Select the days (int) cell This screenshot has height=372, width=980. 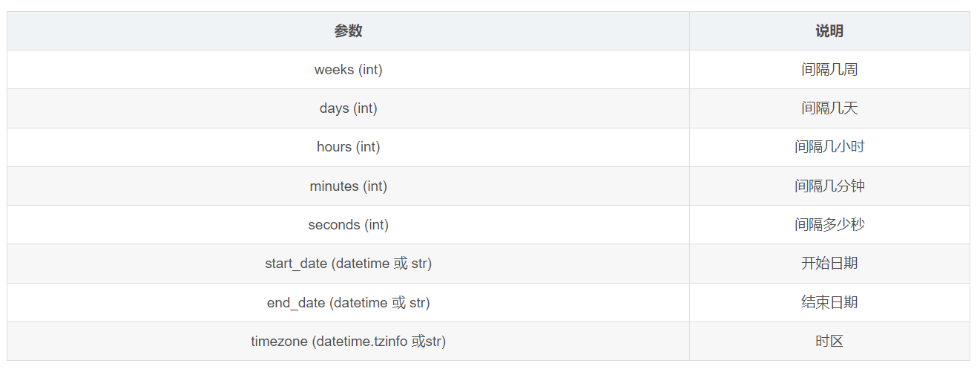[348, 108]
